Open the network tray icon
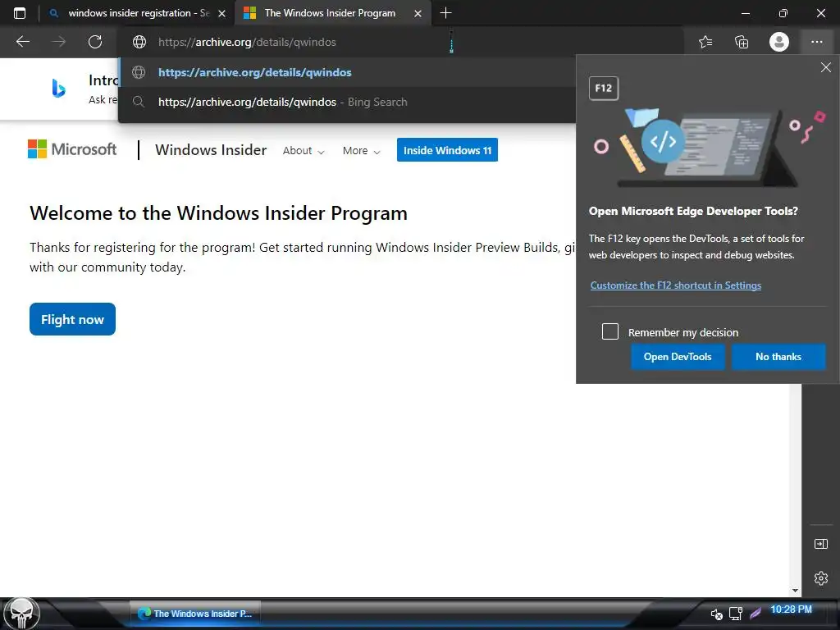Screen dimensions: 840x630 click(736, 614)
